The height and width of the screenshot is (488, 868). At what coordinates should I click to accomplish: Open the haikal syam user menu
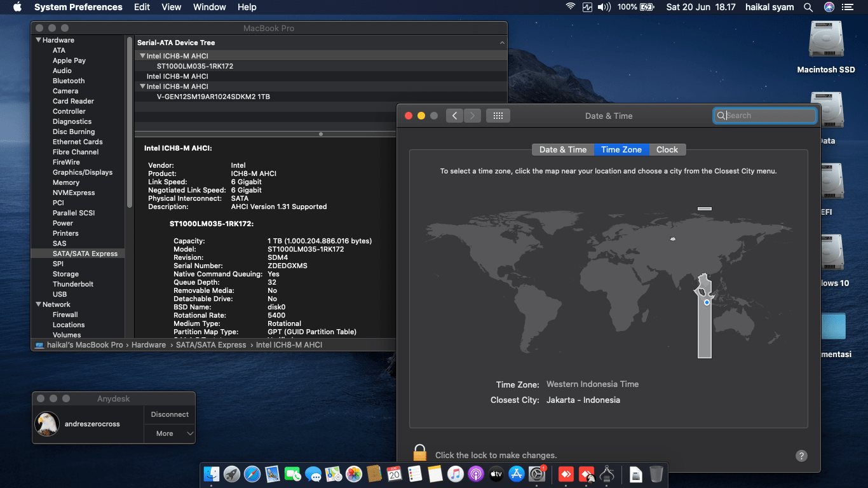770,7
